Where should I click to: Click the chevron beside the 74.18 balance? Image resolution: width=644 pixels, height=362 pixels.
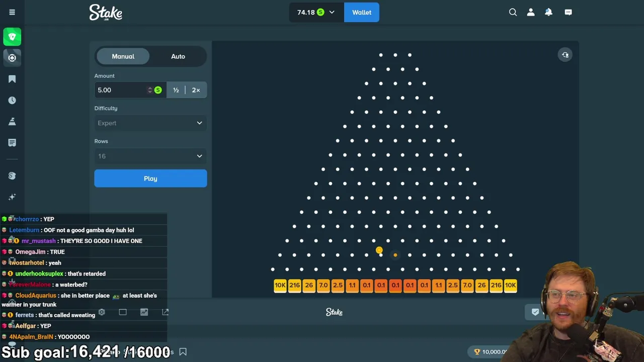point(332,13)
